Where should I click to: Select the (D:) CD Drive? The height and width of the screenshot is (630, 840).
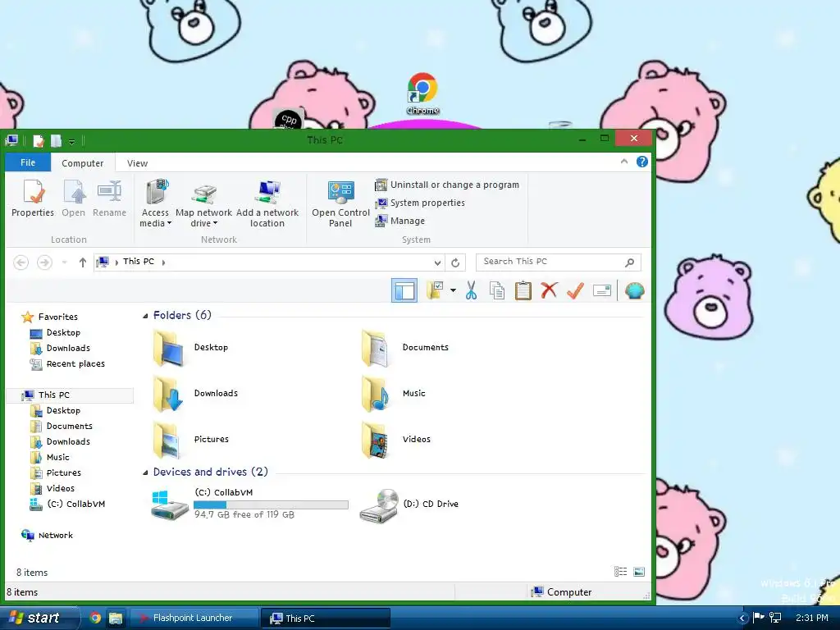409,504
